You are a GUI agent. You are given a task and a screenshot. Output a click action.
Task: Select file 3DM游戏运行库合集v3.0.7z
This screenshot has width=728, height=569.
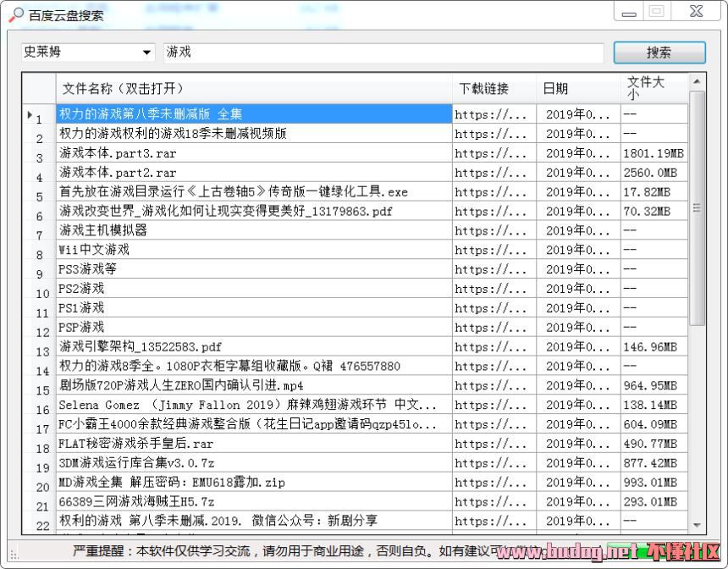[254, 462]
